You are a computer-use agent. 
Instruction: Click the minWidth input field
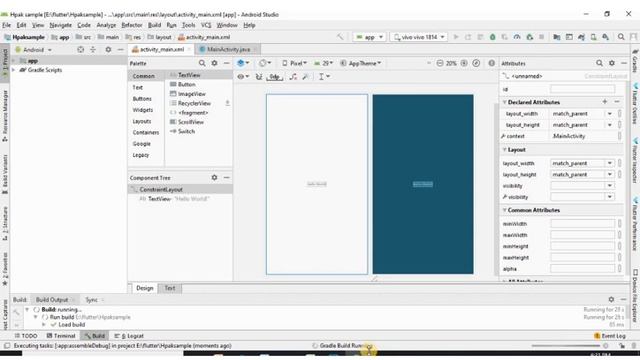click(582, 224)
